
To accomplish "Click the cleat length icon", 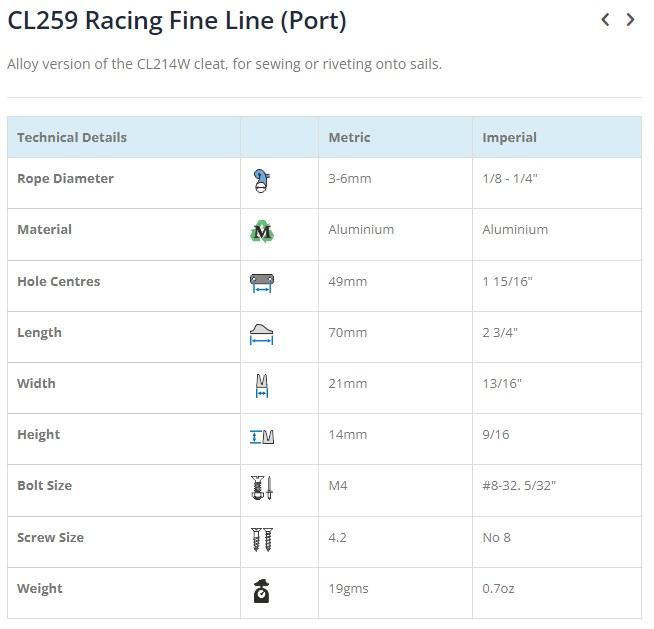I will [262, 335].
